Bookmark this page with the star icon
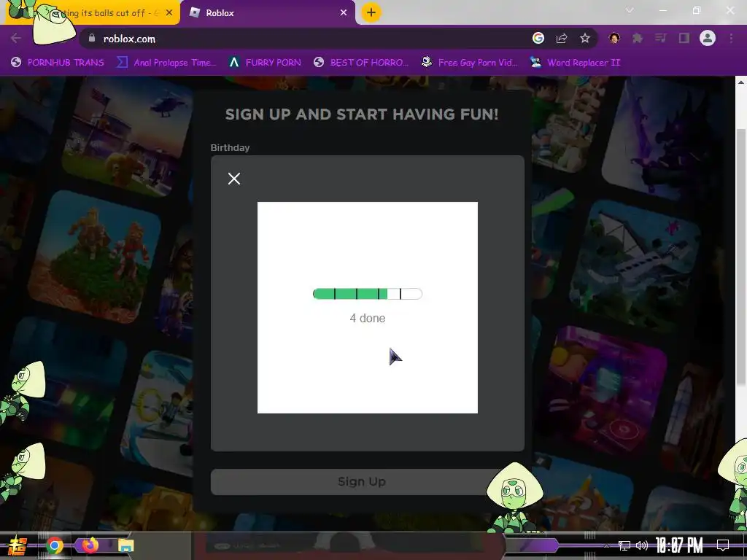The height and width of the screenshot is (560, 747). pos(585,38)
